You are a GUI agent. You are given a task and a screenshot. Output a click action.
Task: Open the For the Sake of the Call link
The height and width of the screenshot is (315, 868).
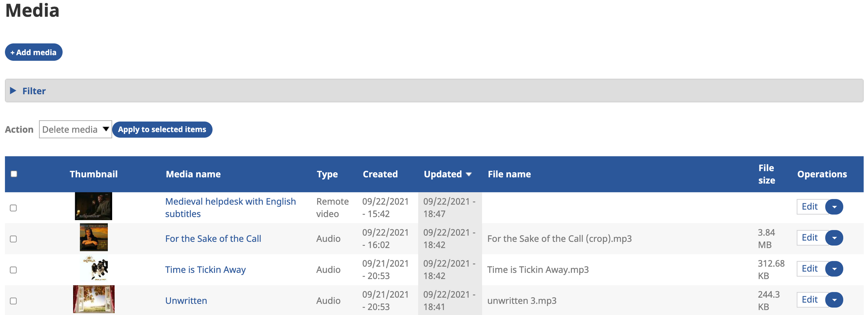point(213,239)
